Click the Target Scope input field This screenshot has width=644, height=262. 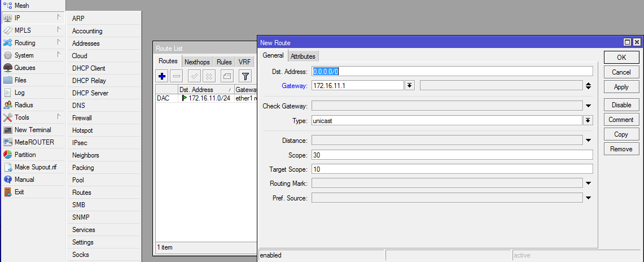point(452,169)
